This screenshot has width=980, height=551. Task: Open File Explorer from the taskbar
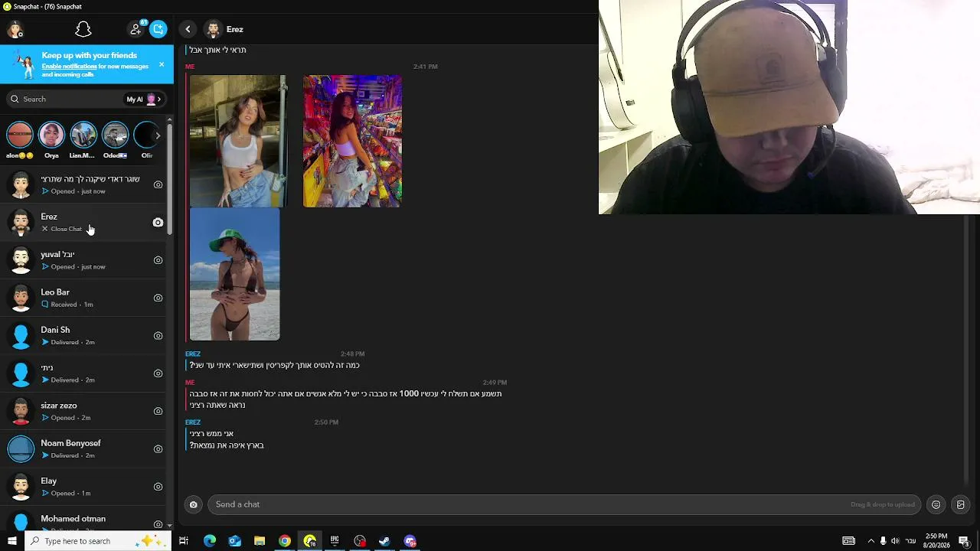click(260, 541)
